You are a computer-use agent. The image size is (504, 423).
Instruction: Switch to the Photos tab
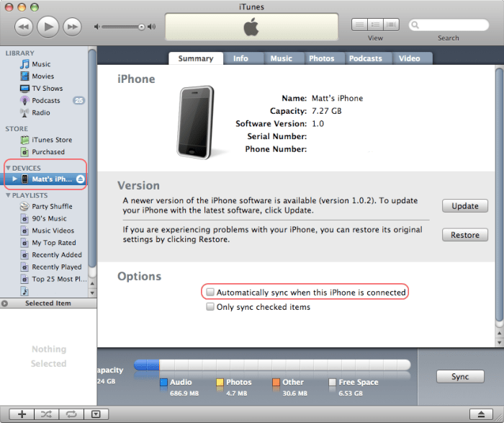(x=322, y=58)
